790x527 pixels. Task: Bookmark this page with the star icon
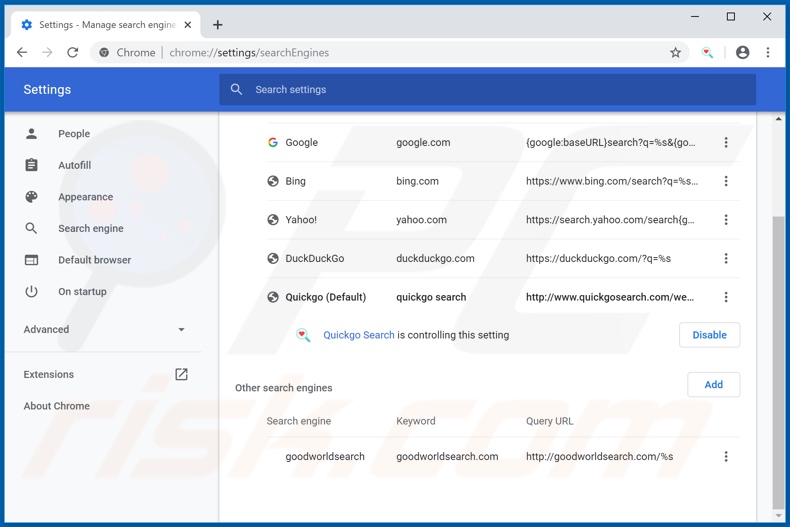click(x=675, y=53)
